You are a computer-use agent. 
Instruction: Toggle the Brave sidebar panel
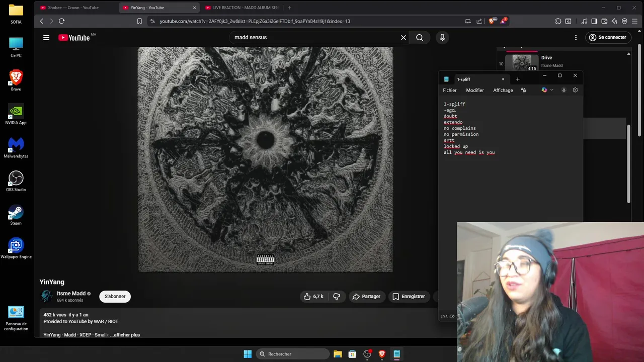[x=594, y=21]
